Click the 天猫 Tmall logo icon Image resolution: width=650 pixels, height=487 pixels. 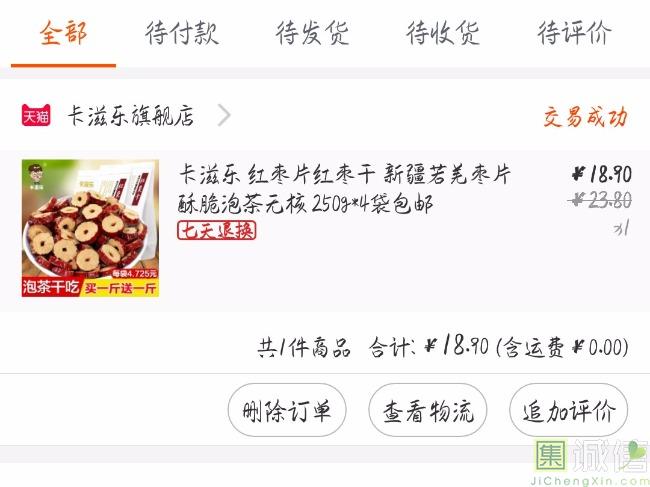pyautogui.click(x=36, y=115)
